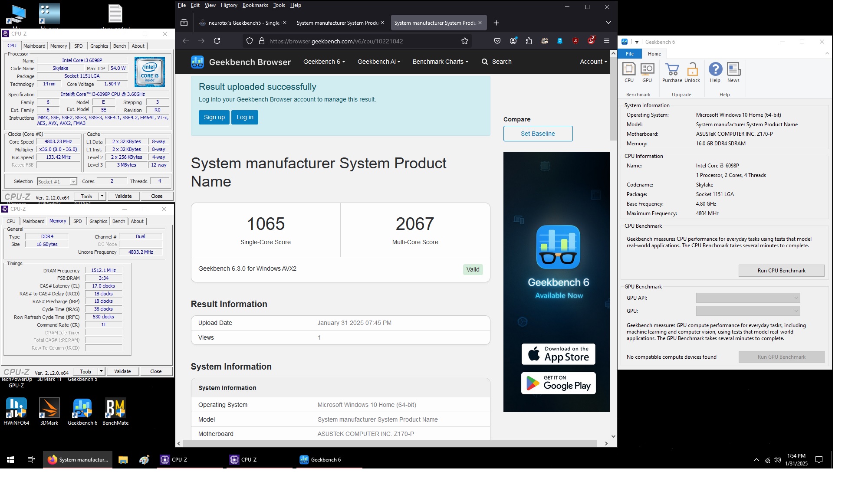Click Run CPU Benchmark button
The width and height of the screenshot is (868, 488).
[781, 271]
